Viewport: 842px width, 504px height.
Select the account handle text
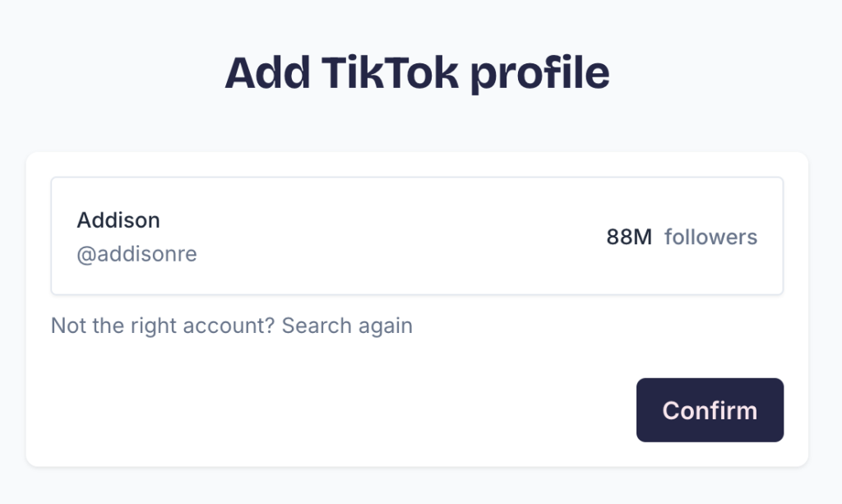pyautogui.click(x=137, y=254)
